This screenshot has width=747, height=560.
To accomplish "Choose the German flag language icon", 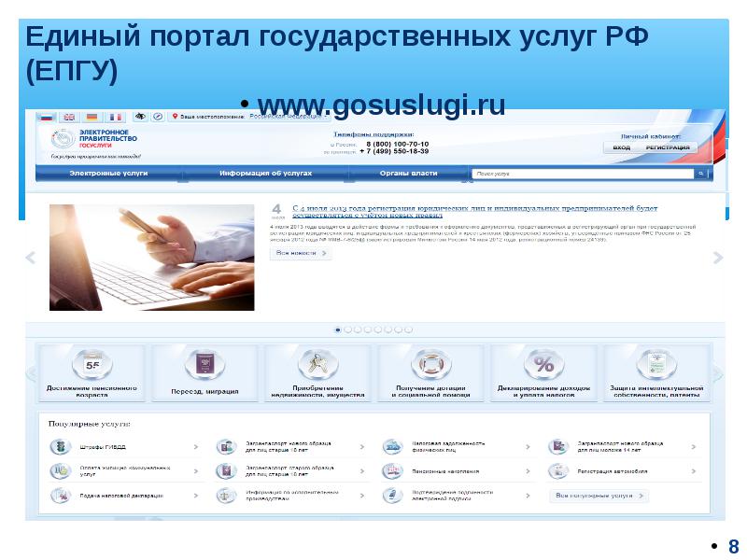I will click(x=92, y=117).
